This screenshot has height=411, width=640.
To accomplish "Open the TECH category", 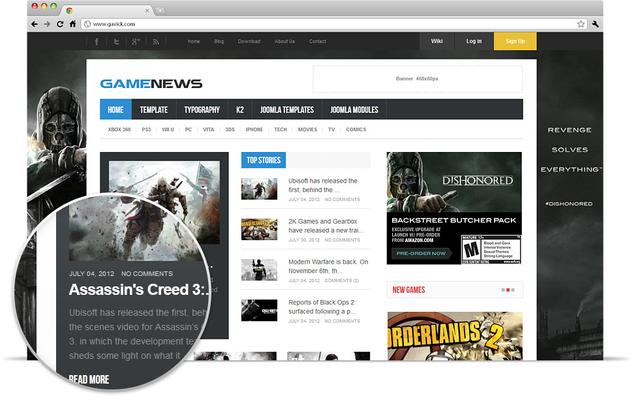I will (x=280, y=129).
